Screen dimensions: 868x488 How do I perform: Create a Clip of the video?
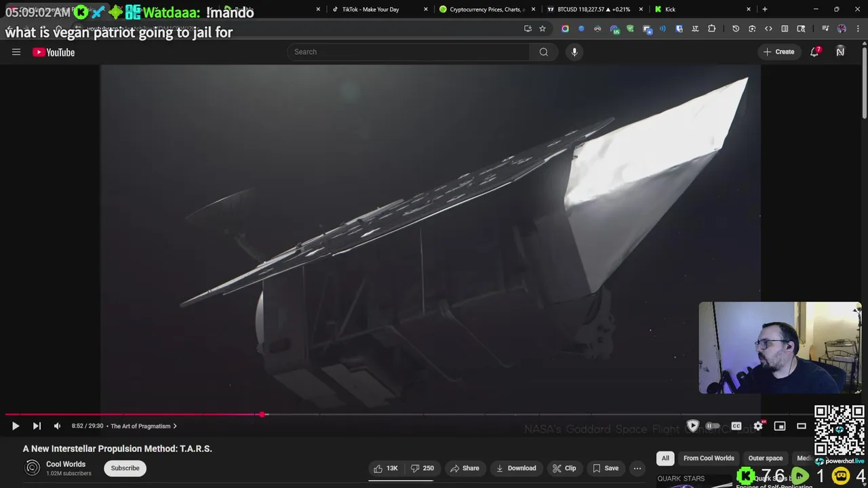point(564,468)
